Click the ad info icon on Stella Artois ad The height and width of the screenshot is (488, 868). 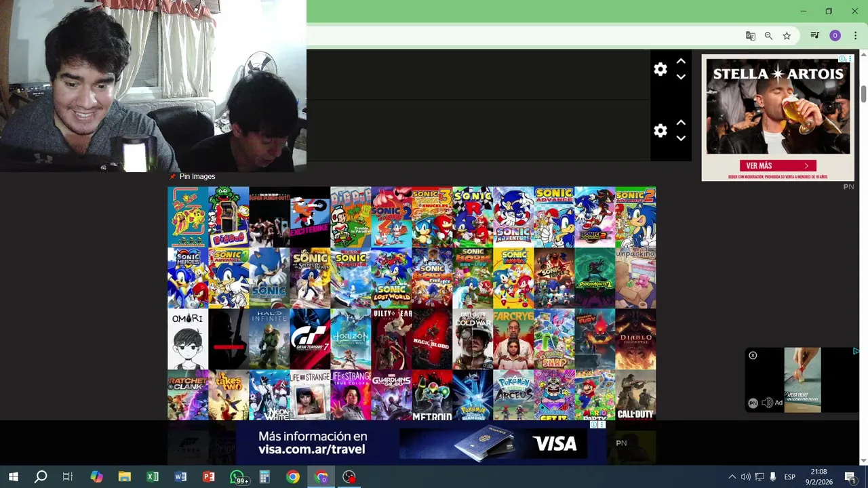click(842, 59)
